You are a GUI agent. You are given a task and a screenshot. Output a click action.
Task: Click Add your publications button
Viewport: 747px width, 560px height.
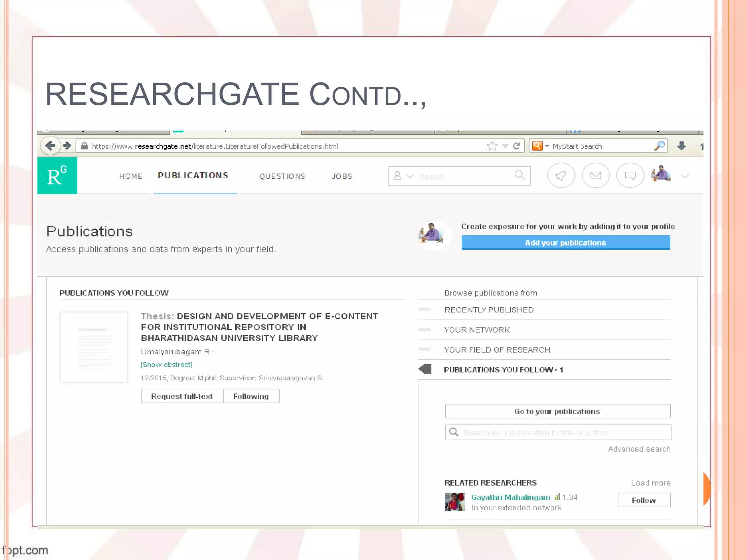click(x=565, y=243)
